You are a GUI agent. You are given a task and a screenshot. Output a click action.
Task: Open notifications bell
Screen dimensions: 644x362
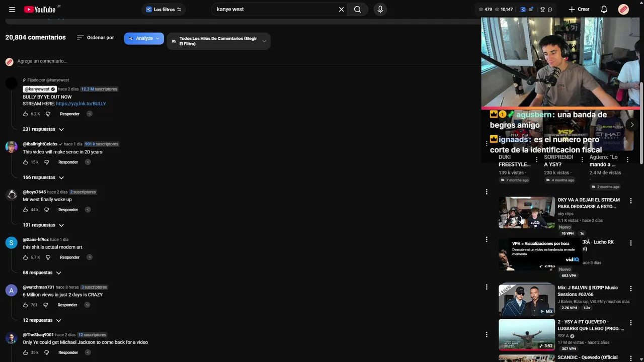604,9
